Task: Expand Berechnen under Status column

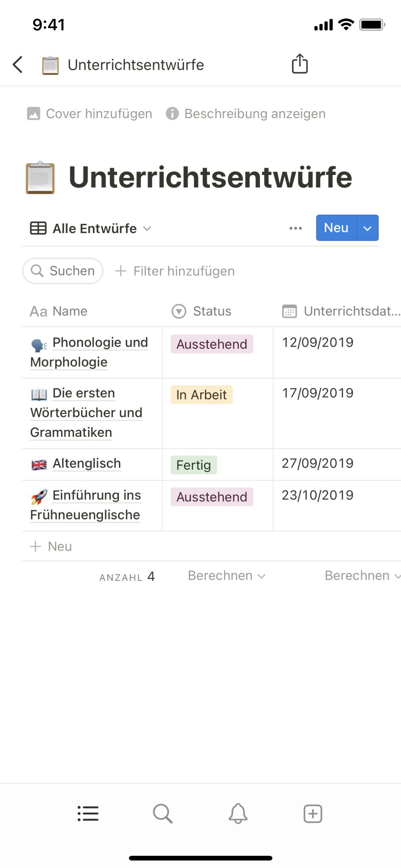Action: point(226,576)
